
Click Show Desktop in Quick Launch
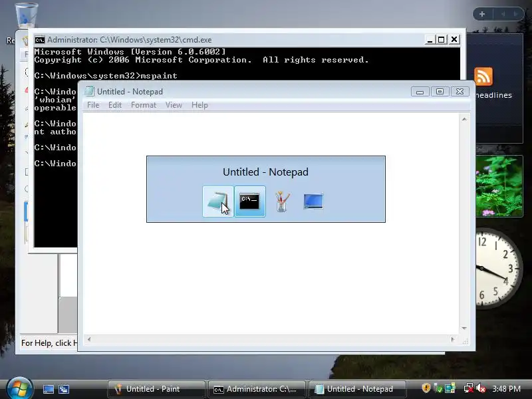pyautogui.click(x=48, y=389)
